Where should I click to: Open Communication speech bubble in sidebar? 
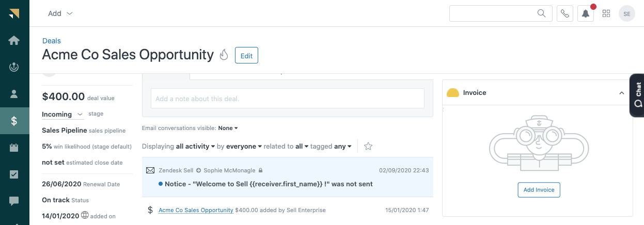click(x=14, y=201)
